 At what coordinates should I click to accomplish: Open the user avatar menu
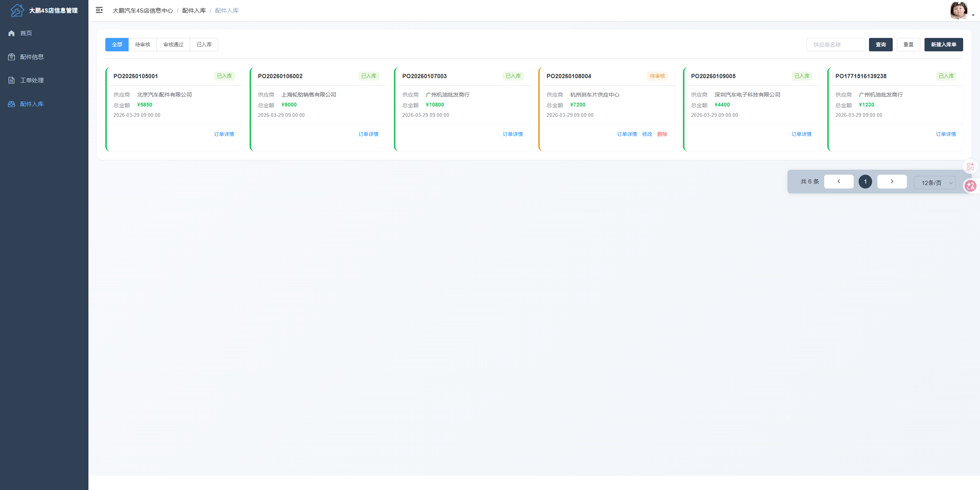[x=959, y=11]
